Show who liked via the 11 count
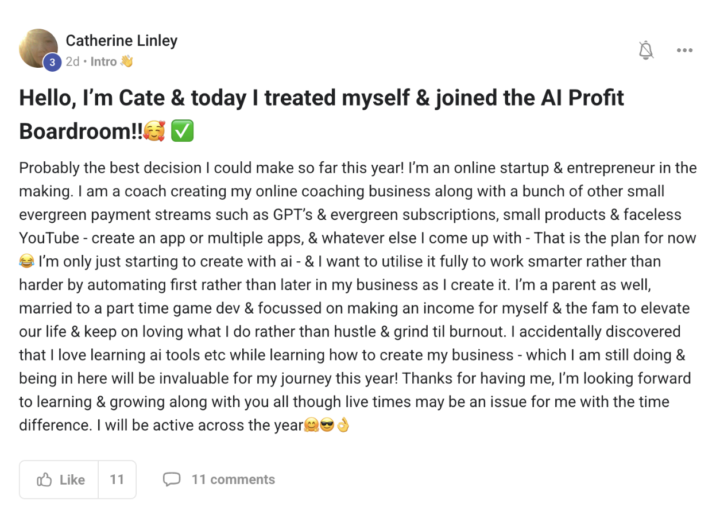 coord(117,480)
